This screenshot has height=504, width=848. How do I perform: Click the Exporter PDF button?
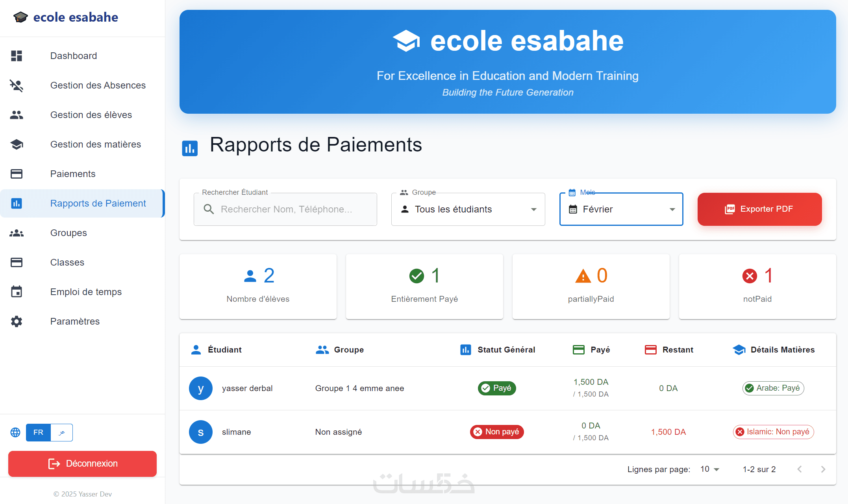[x=759, y=209]
